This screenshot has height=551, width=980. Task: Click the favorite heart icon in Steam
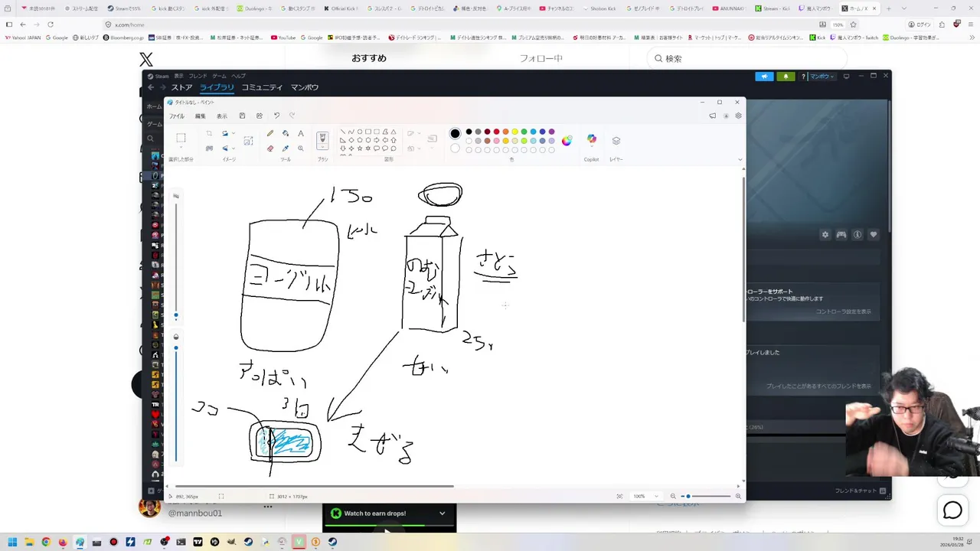pyautogui.click(x=873, y=234)
